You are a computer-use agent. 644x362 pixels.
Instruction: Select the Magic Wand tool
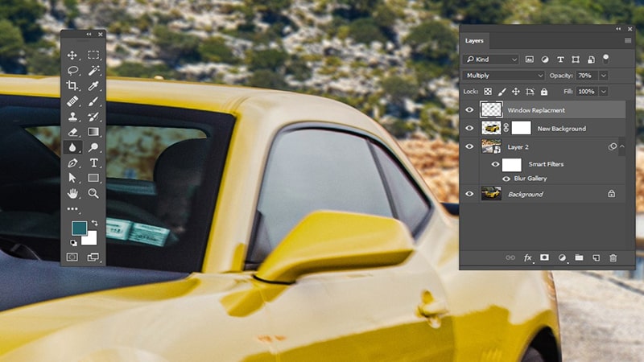(93, 70)
